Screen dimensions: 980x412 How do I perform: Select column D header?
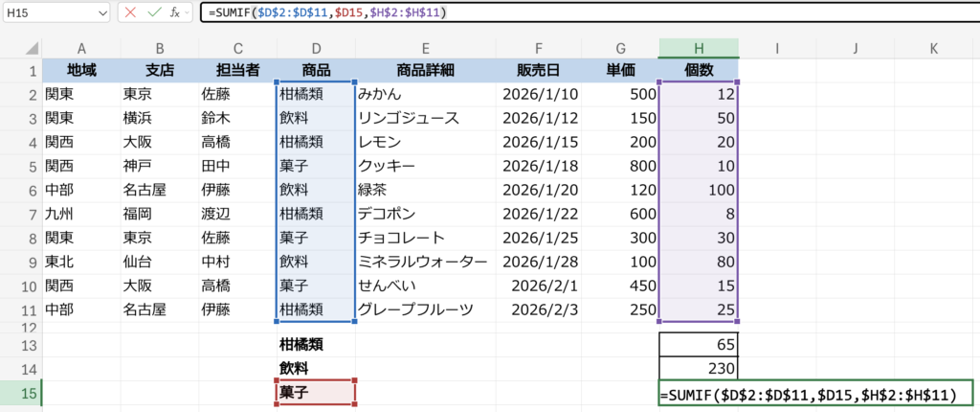(x=315, y=48)
